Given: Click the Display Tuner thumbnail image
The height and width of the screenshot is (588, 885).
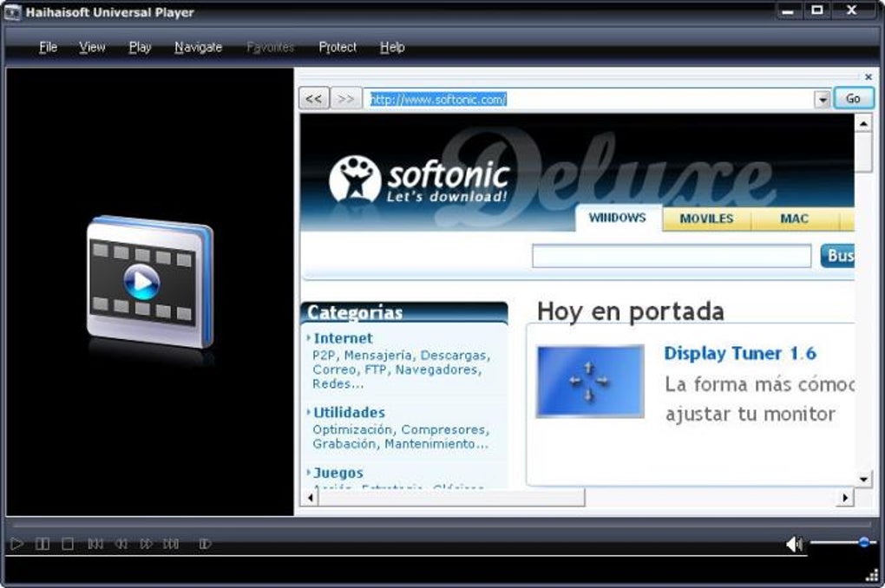Looking at the screenshot, I should tap(590, 382).
